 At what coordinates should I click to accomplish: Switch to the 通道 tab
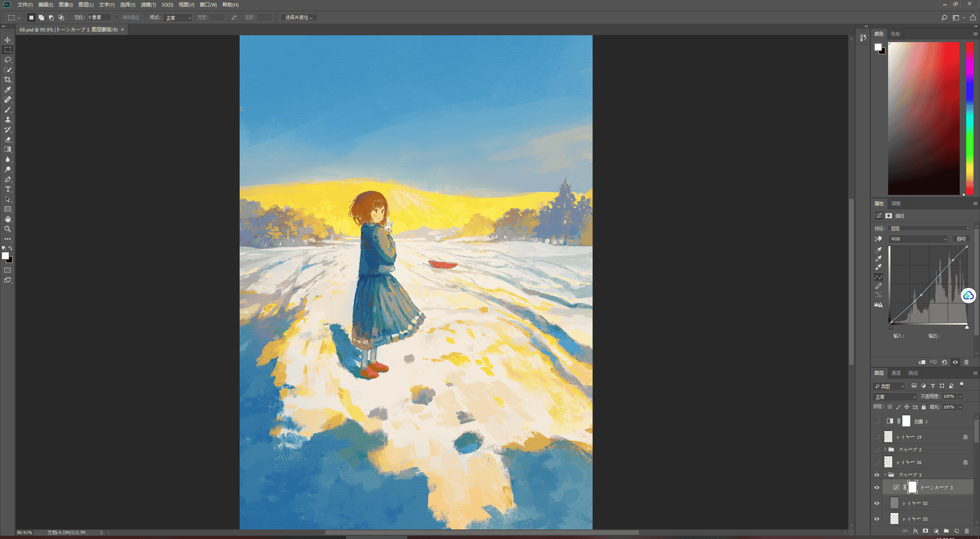[x=896, y=373]
